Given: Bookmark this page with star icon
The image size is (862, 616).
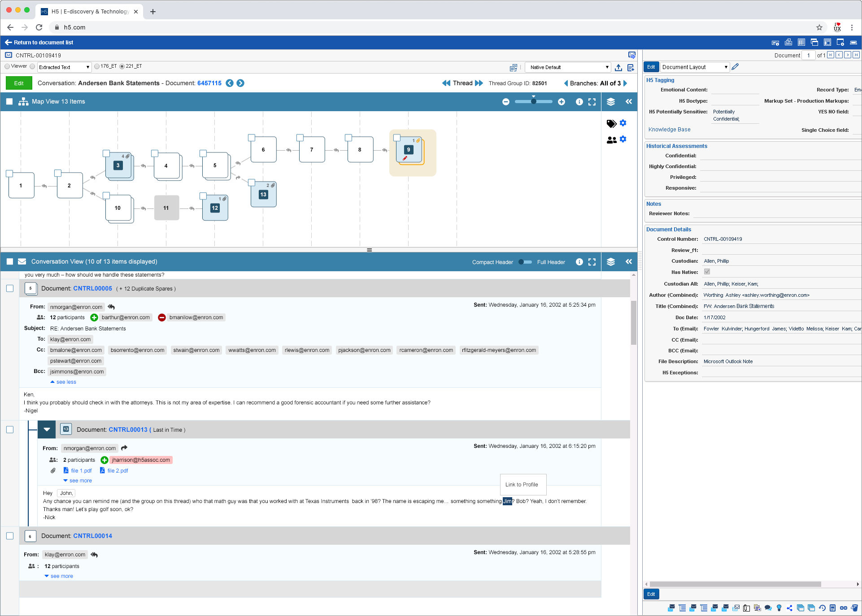Looking at the screenshot, I should coord(819,27).
